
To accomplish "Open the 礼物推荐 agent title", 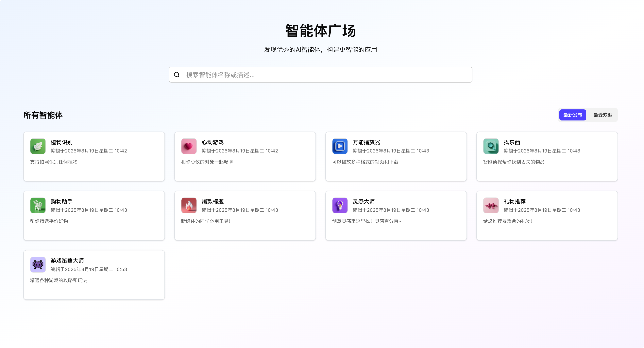I will pos(515,201).
